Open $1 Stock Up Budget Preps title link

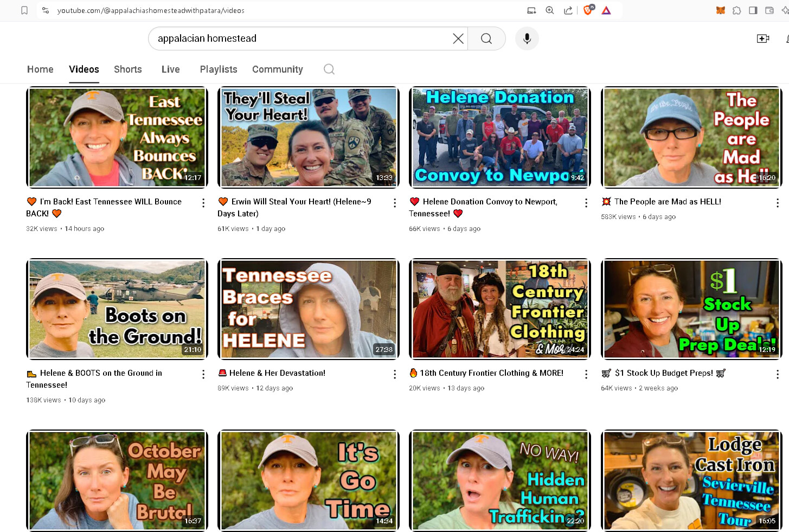[664, 373]
